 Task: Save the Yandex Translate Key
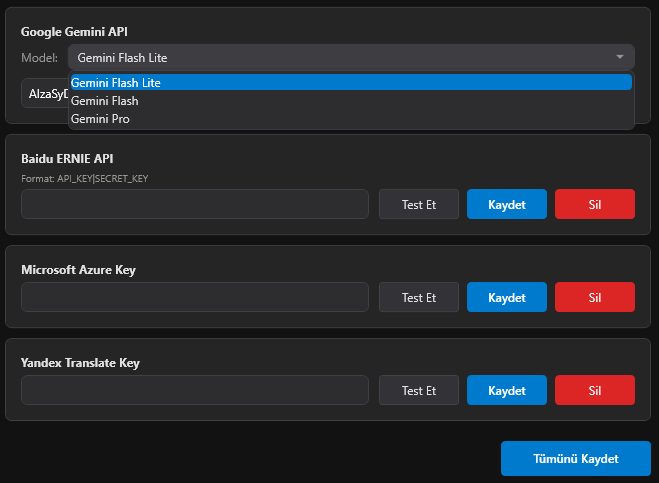(x=507, y=390)
